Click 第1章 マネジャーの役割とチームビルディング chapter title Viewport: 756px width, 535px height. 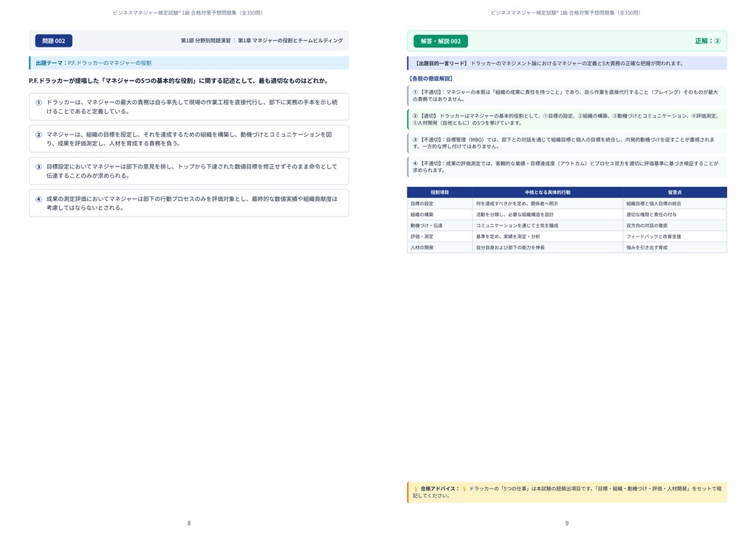pos(290,41)
